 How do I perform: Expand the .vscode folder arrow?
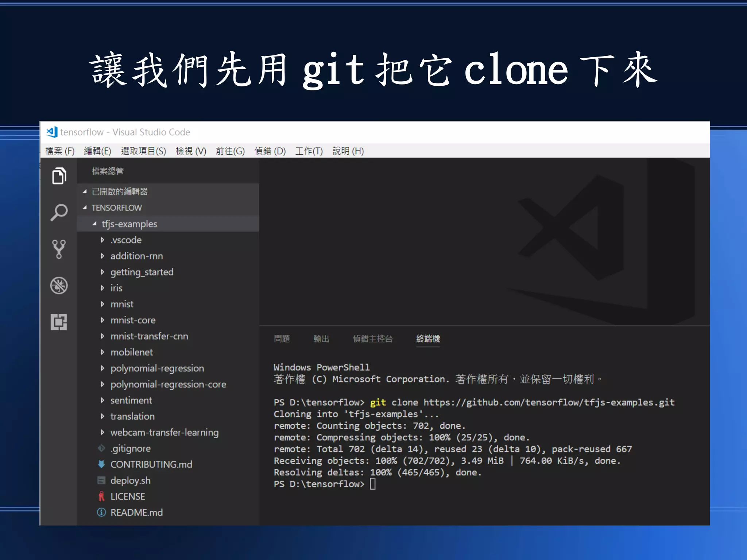click(102, 240)
